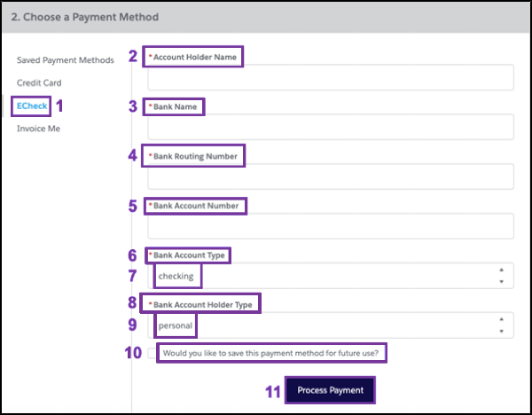Select the ECheck payment method
This screenshot has width=532, height=415.
(31, 106)
